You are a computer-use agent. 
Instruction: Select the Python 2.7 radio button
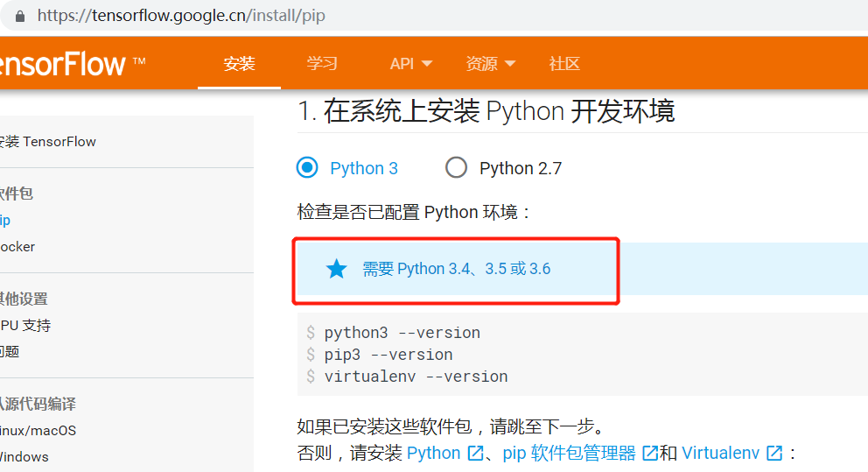(x=456, y=167)
